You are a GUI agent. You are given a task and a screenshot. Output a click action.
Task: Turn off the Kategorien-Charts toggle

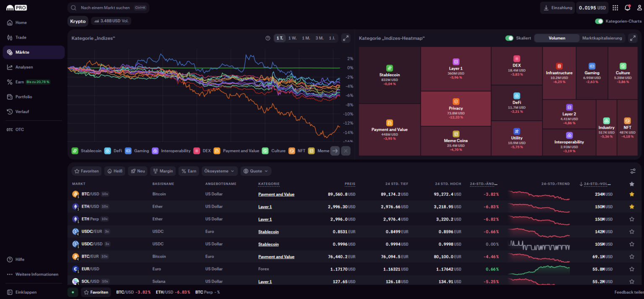point(599,21)
